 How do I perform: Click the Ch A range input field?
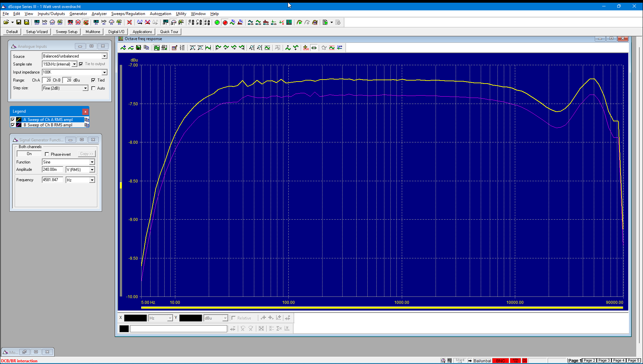(x=47, y=80)
